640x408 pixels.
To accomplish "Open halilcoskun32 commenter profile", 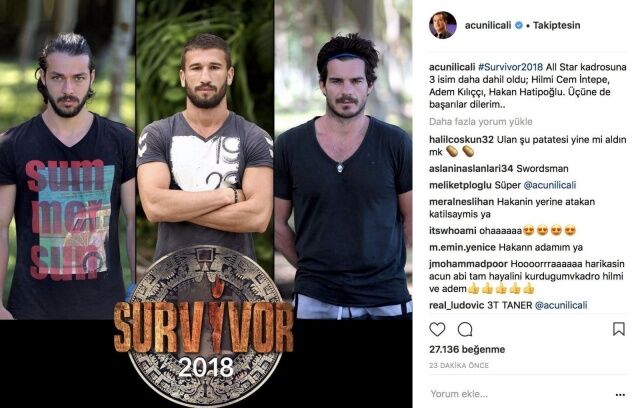I will 461,140.
